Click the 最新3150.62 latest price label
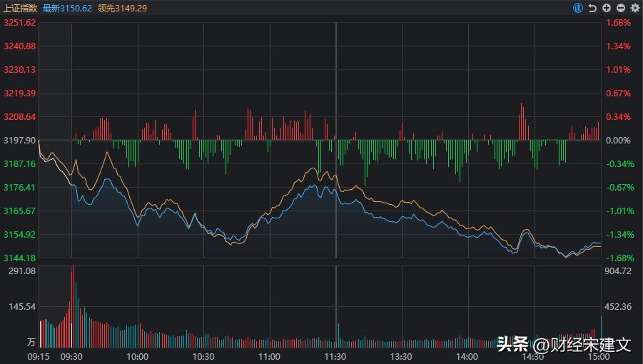643x364 pixels. (x=67, y=8)
